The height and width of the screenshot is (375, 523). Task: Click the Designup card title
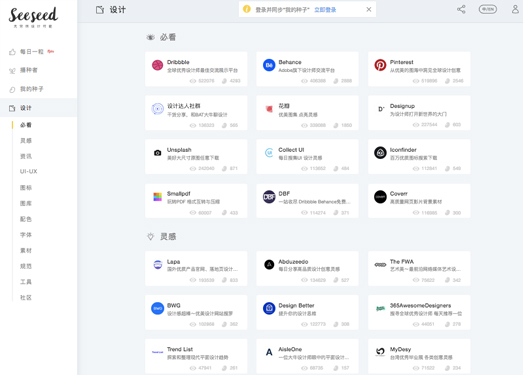coord(402,106)
